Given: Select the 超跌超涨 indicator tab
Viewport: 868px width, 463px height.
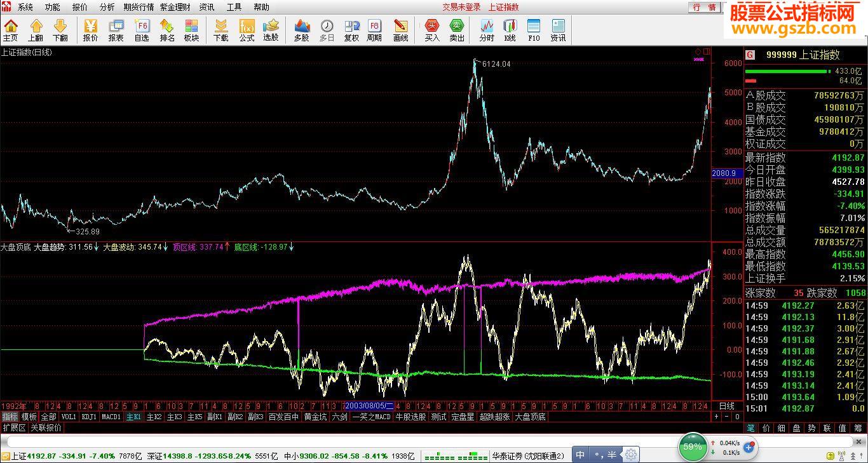Looking at the screenshot, I should point(495,417).
